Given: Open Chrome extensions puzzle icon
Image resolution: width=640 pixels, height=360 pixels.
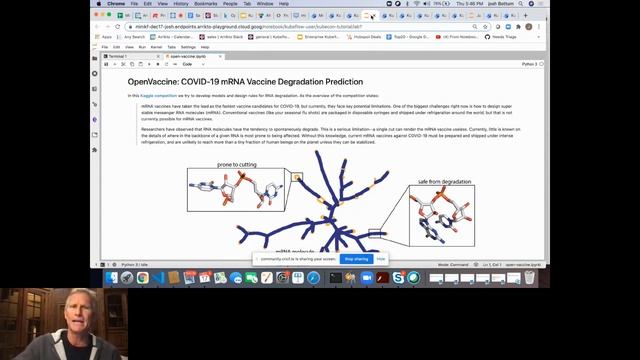Looking at the screenshot, I should tap(518, 27).
